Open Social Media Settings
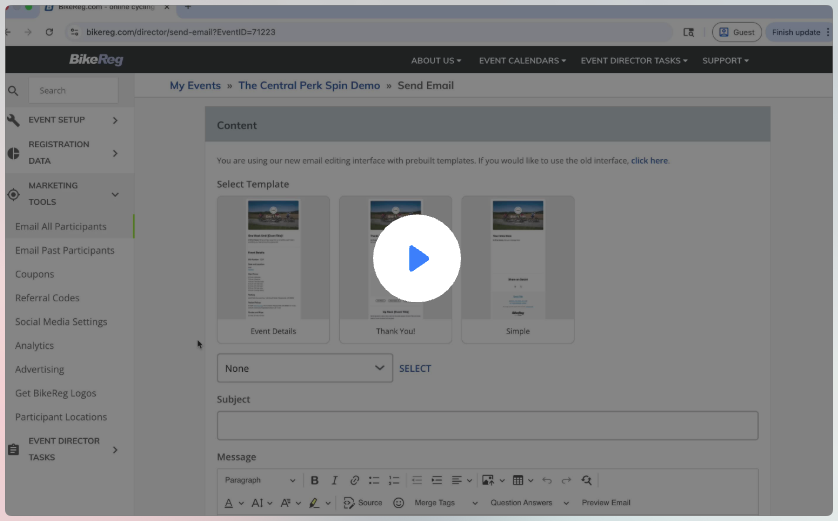 coord(61,322)
